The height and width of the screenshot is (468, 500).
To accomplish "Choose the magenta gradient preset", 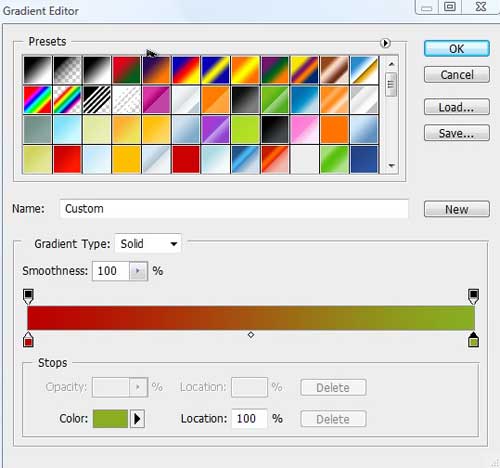I will (x=156, y=100).
